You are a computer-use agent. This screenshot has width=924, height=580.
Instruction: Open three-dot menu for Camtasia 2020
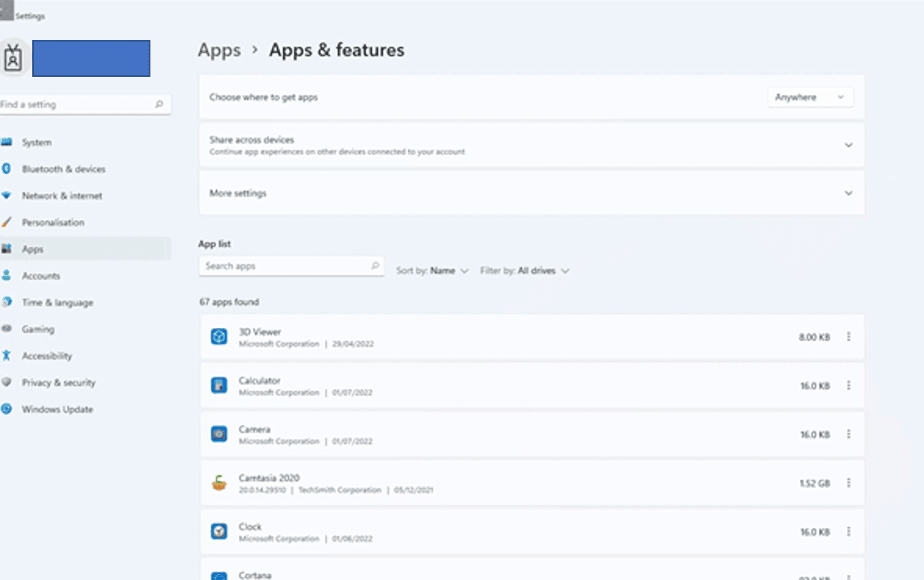point(848,483)
